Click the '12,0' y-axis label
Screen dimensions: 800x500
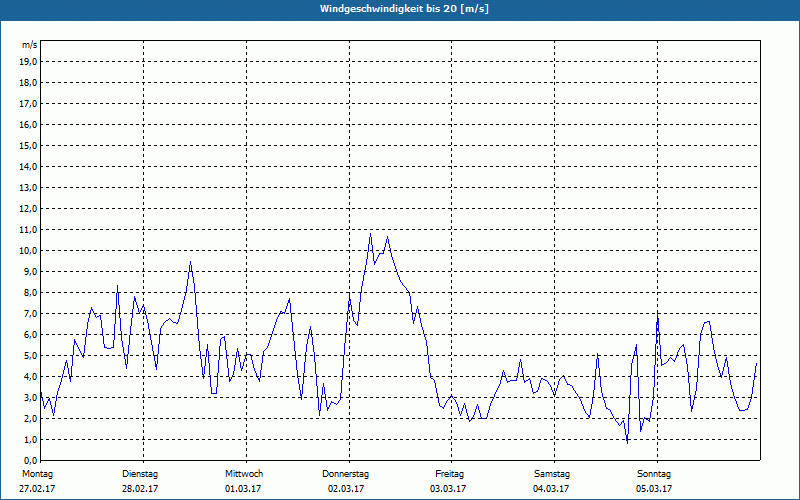pos(28,209)
